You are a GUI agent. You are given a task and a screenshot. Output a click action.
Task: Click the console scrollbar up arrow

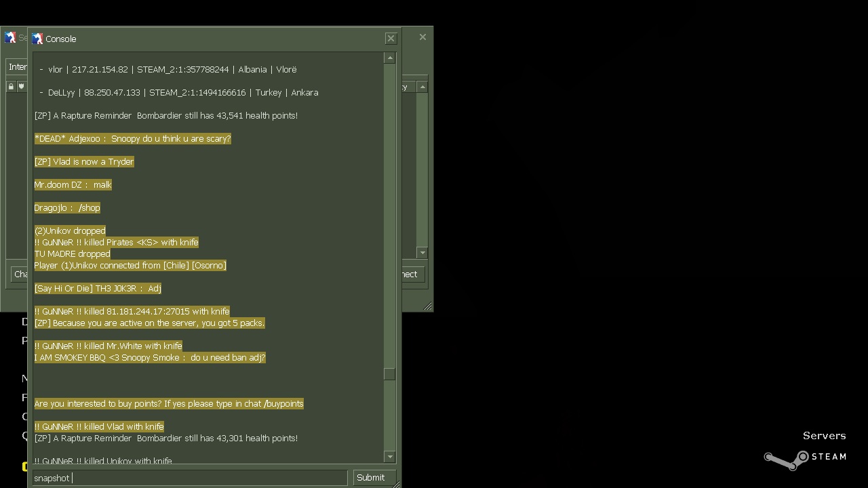[x=389, y=58]
